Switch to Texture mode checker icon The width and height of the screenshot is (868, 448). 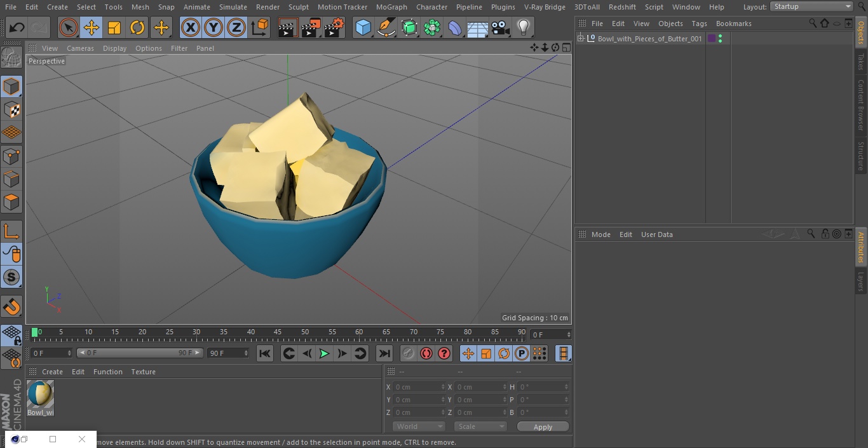(11, 109)
